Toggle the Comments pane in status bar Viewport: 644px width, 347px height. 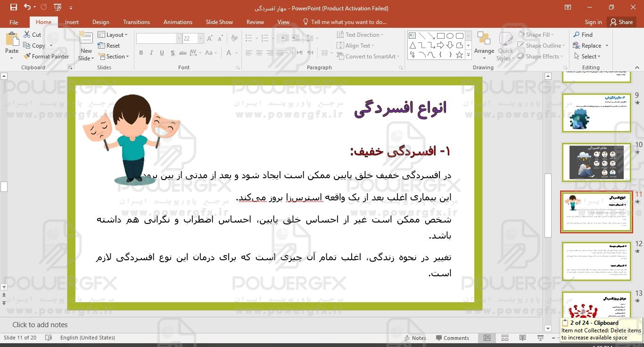click(452, 338)
